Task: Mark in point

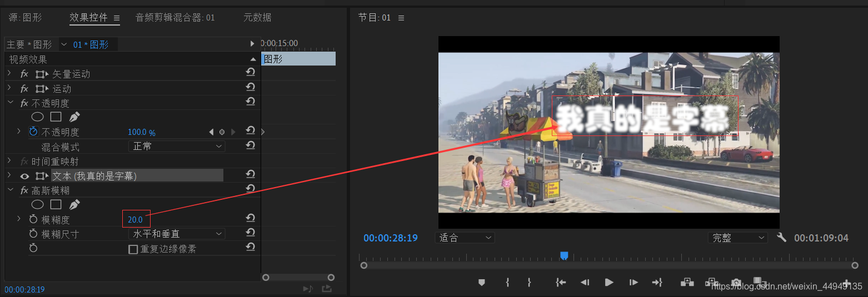Action: point(507,283)
